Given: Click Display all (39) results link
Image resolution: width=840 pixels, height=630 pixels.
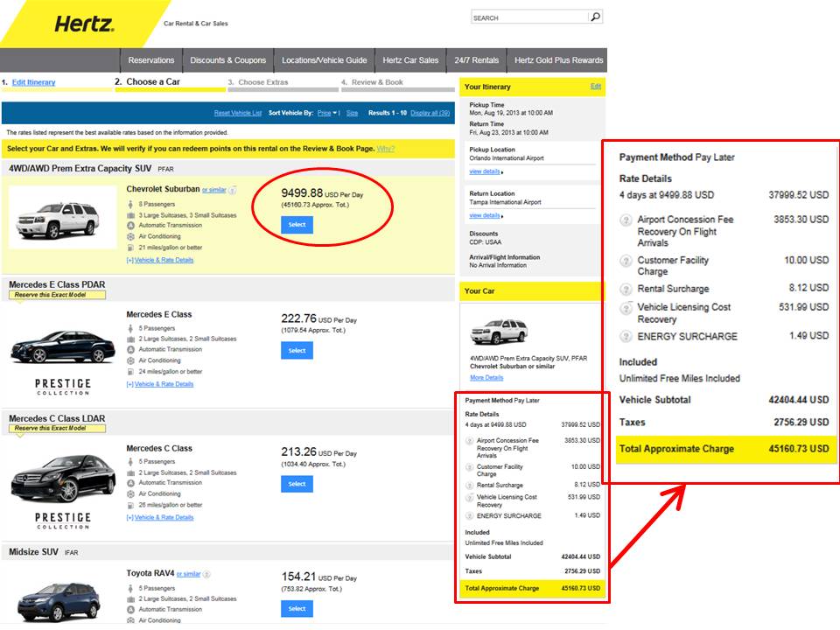Looking at the screenshot, I should pyautogui.click(x=430, y=113).
